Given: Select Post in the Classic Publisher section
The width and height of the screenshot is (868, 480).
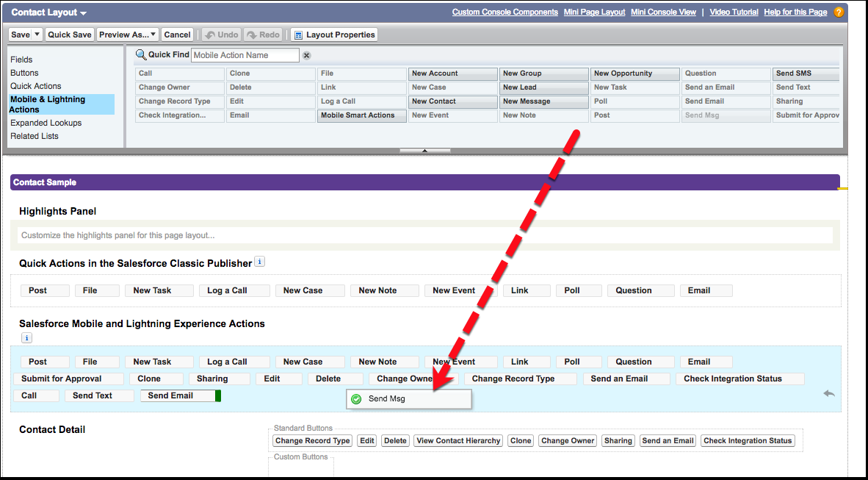Looking at the screenshot, I should point(45,290).
